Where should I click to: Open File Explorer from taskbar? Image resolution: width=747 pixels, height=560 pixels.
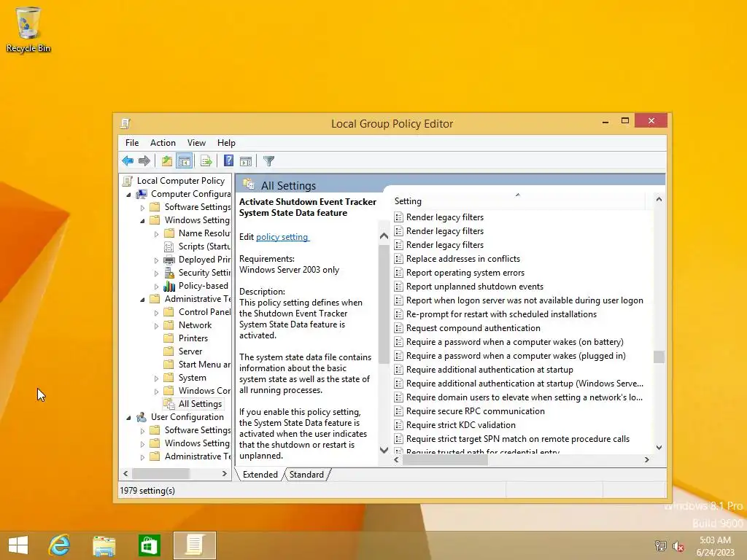point(104,545)
